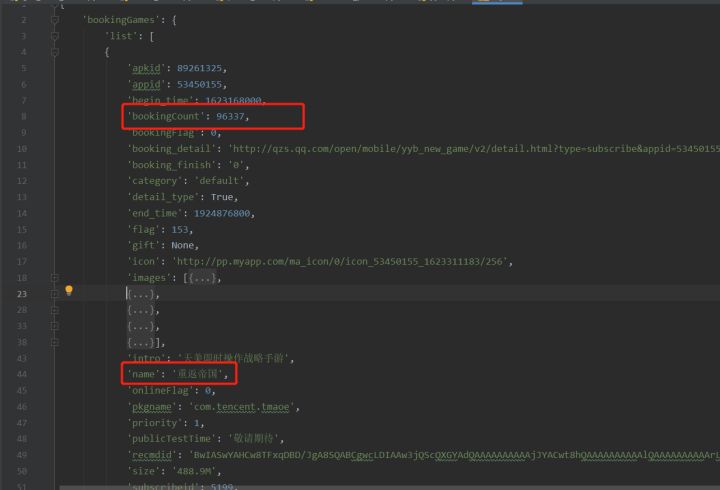Click the 'bookingFlag' key on line 9

coord(163,133)
